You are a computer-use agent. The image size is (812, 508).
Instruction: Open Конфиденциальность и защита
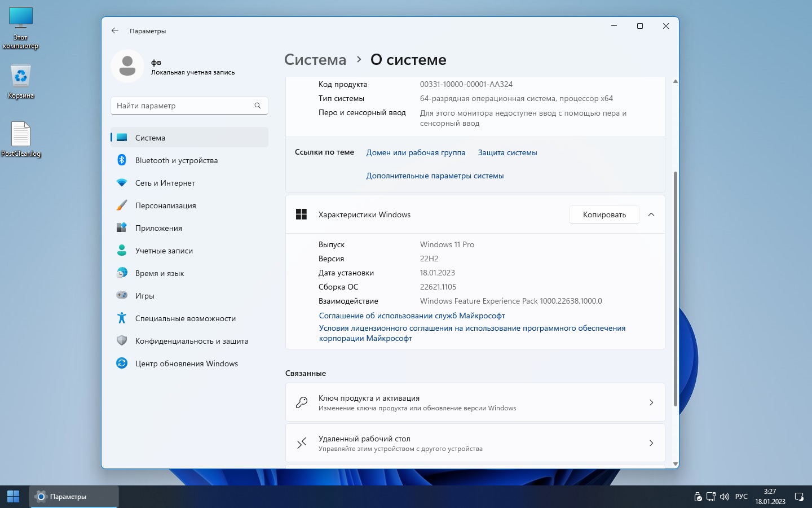pyautogui.click(x=189, y=341)
